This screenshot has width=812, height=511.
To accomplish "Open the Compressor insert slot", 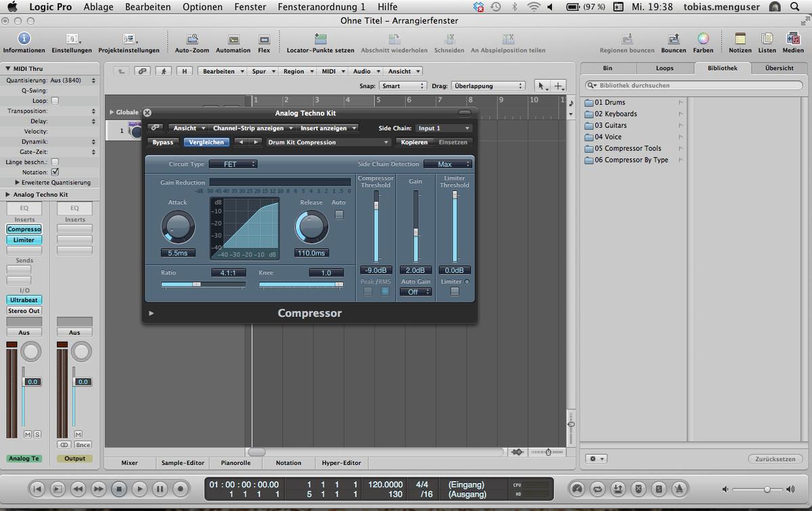I will [x=24, y=229].
